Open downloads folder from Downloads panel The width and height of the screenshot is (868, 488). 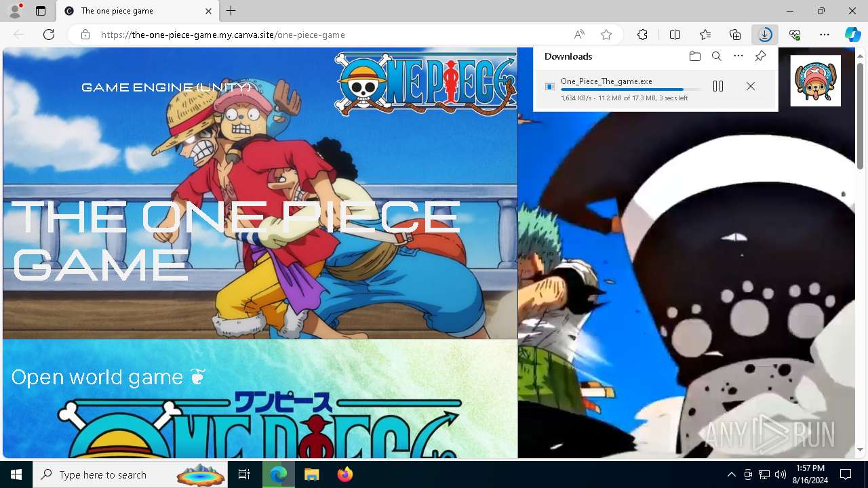point(694,56)
